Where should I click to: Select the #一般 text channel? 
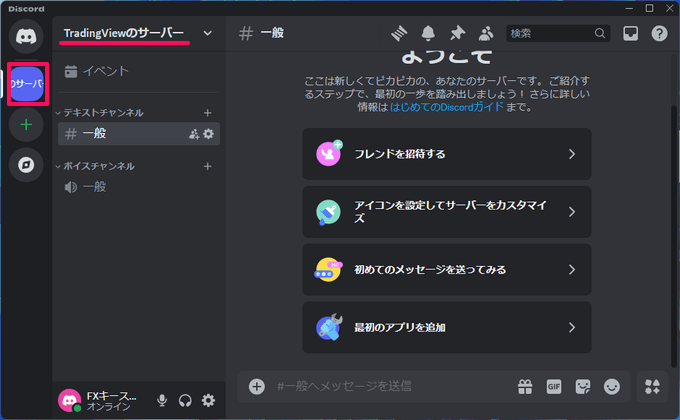(x=139, y=134)
